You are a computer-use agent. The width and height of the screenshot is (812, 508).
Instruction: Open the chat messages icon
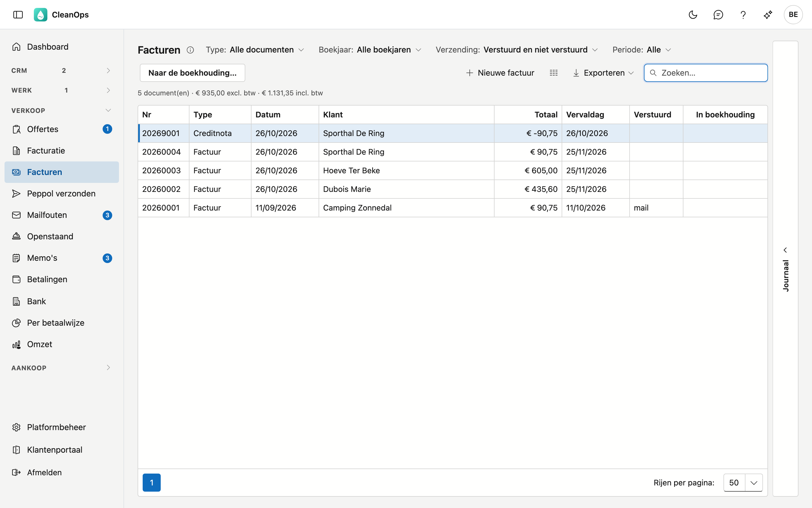pyautogui.click(x=718, y=14)
